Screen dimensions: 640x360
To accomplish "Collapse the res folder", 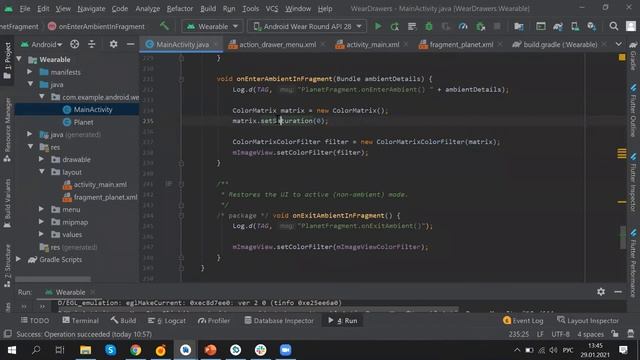I will (x=31, y=146).
